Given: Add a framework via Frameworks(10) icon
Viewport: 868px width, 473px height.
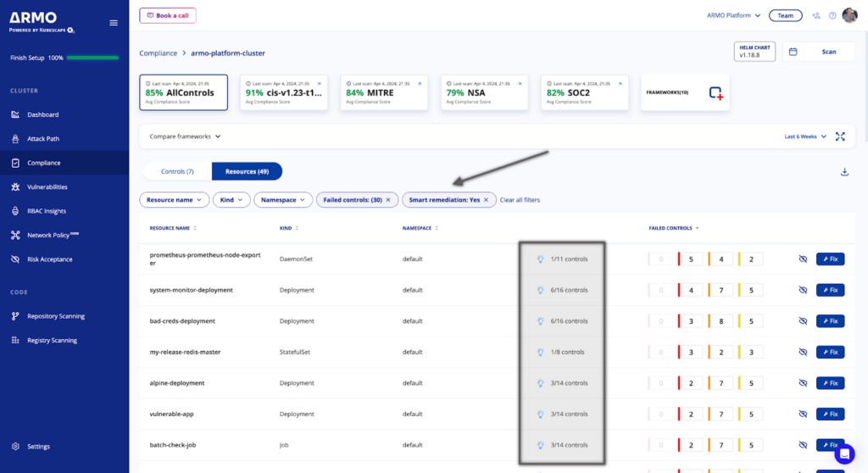Looking at the screenshot, I should pyautogui.click(x=715, y=93).
